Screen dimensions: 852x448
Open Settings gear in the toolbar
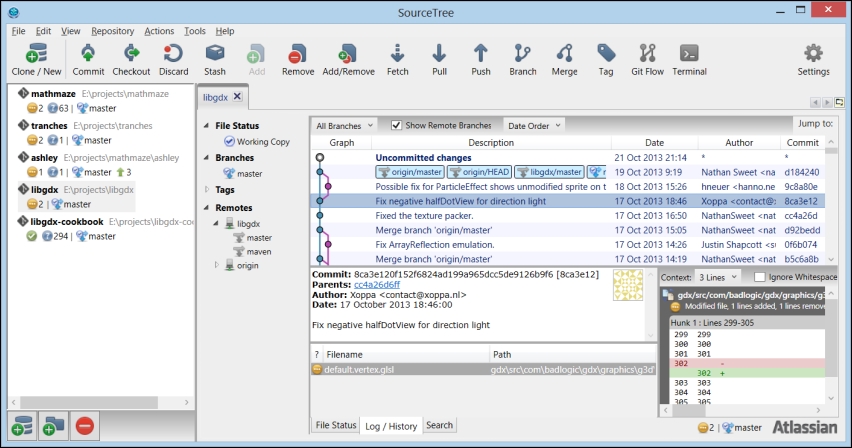(813, 60)
